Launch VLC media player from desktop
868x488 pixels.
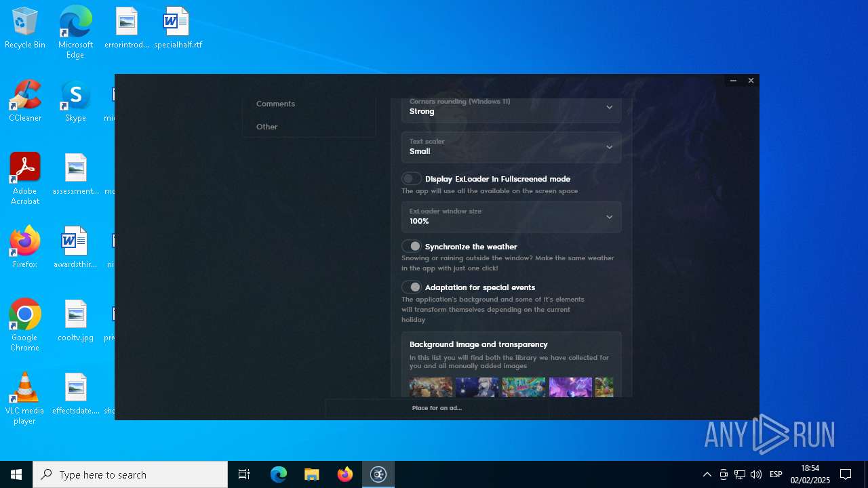pos(25,399)
